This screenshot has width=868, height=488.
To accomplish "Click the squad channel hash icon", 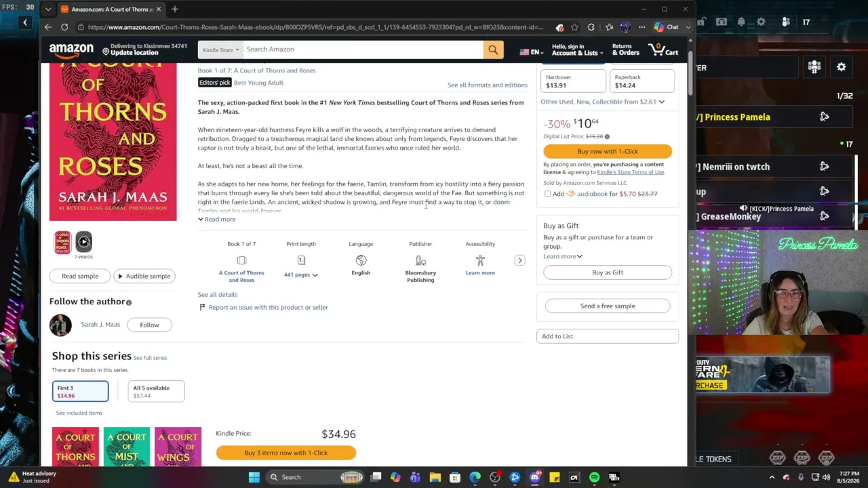I will click(x=814, y=67).
